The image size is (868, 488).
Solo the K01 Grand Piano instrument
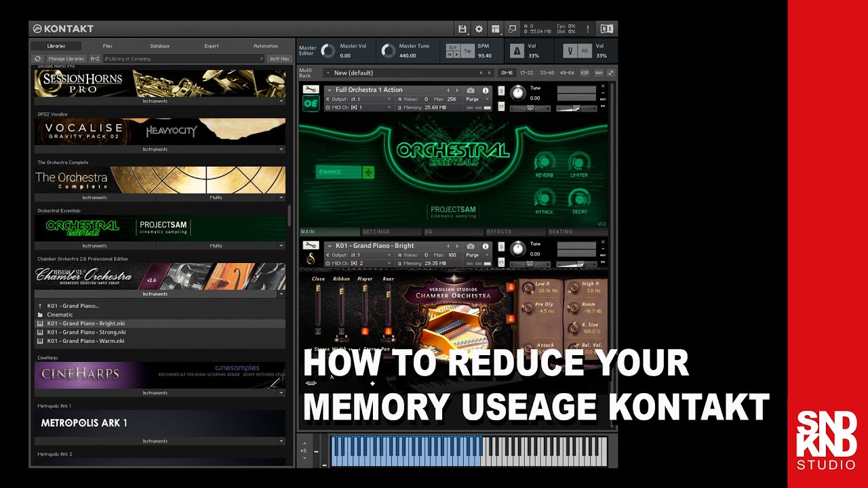[x=501, y=246]
